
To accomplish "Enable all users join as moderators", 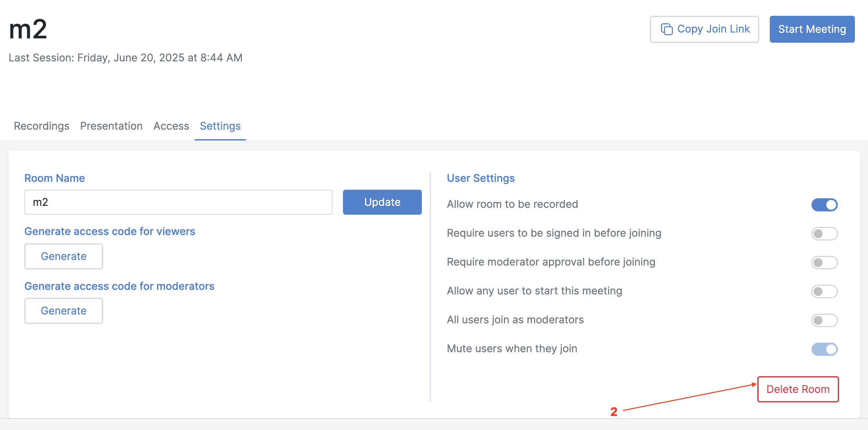I will pos(824,320).
